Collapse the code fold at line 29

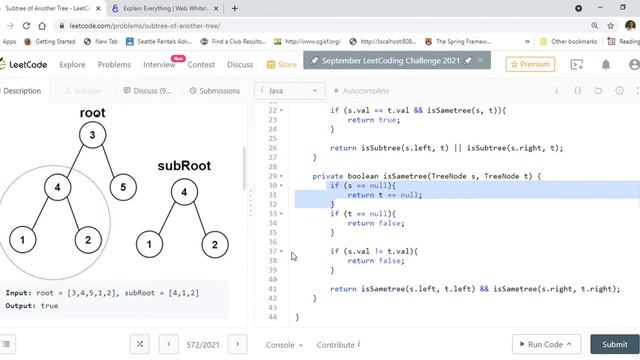click(x=281, y=176)
